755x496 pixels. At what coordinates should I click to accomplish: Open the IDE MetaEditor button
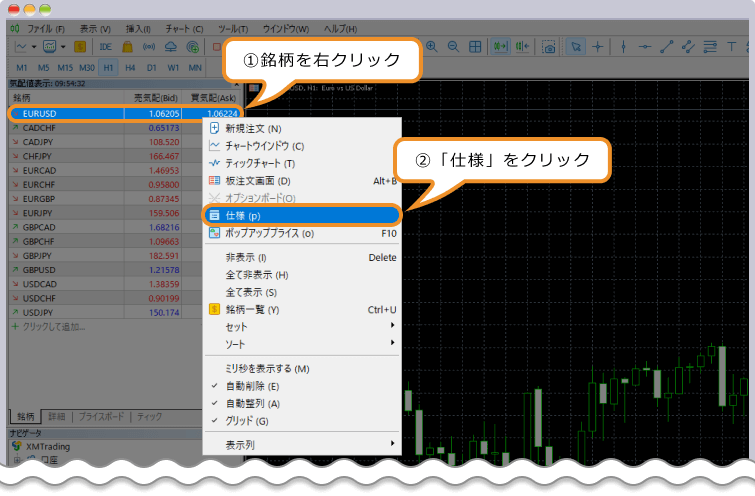coord(105,47)
